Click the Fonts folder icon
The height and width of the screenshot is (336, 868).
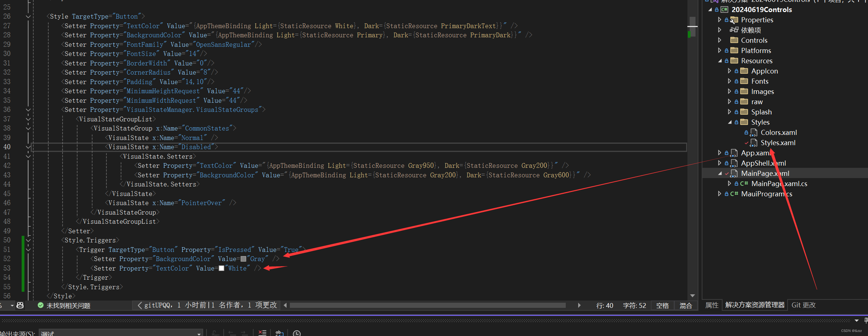tap(744, 81)
